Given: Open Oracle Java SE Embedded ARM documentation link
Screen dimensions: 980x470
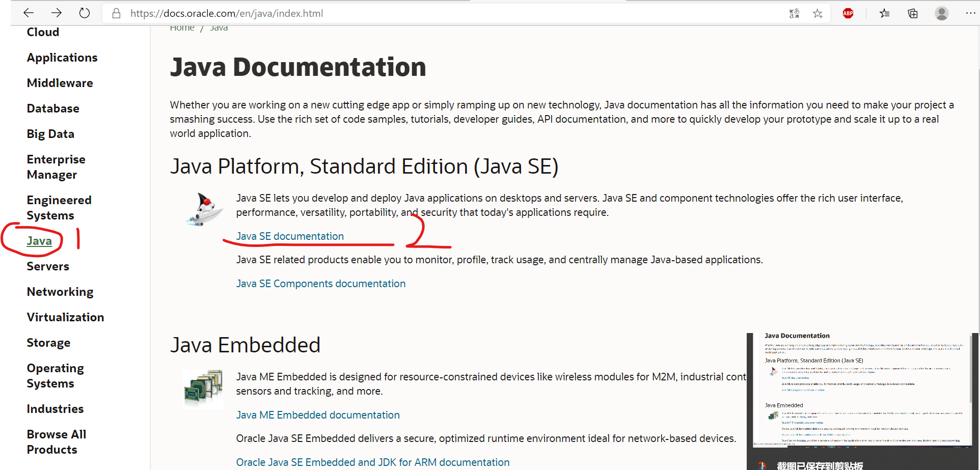Looking at the screenshot, I should (x=372, y=462).
